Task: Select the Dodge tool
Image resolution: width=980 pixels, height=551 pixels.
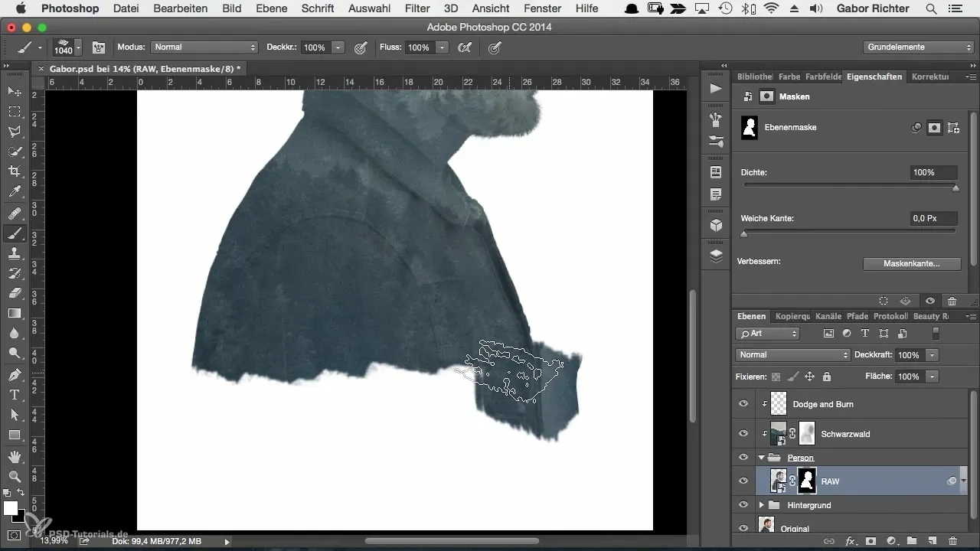Action: tap(14, 353)
